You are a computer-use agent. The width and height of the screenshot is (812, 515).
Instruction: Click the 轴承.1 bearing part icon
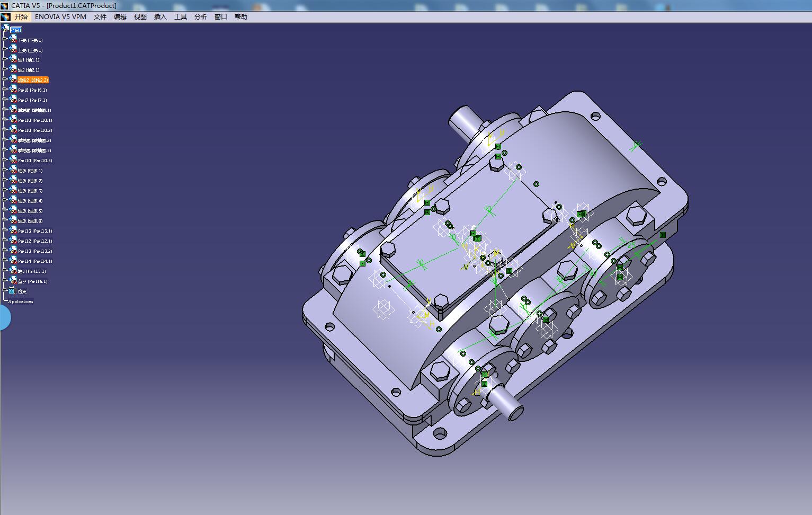(x=13, y=170)
